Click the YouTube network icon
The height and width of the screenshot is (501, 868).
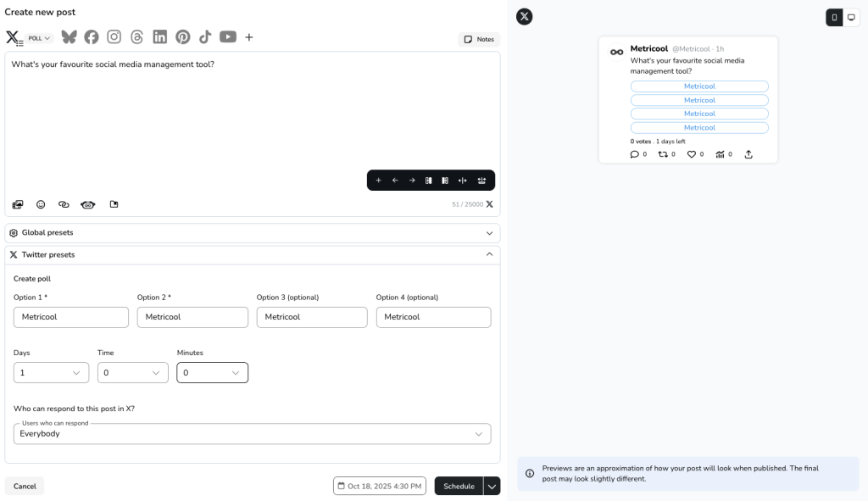[228, 37]
